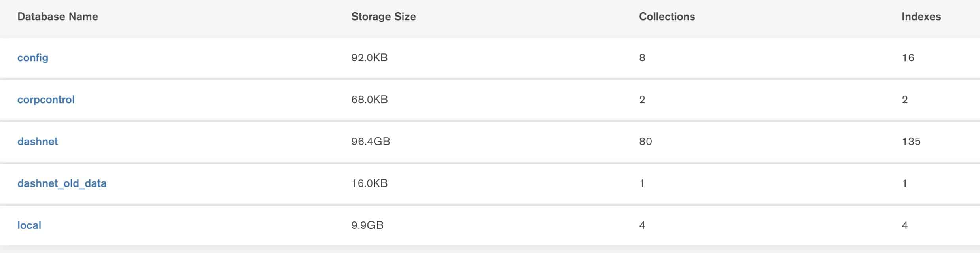Image resolution: width=980 pixels, height=253 pixels.
Task: Open the dashnet database link
Action: coord(38,142)
